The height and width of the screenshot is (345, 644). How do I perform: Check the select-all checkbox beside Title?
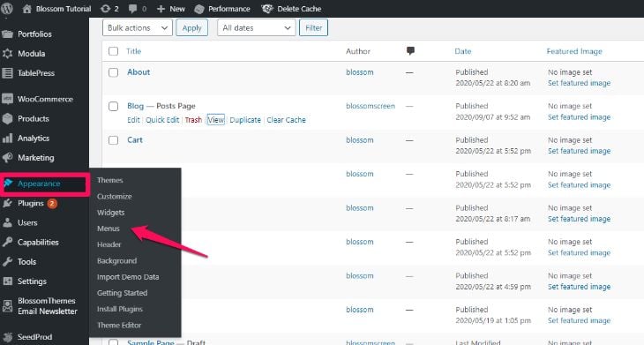[x=113, y=51]
